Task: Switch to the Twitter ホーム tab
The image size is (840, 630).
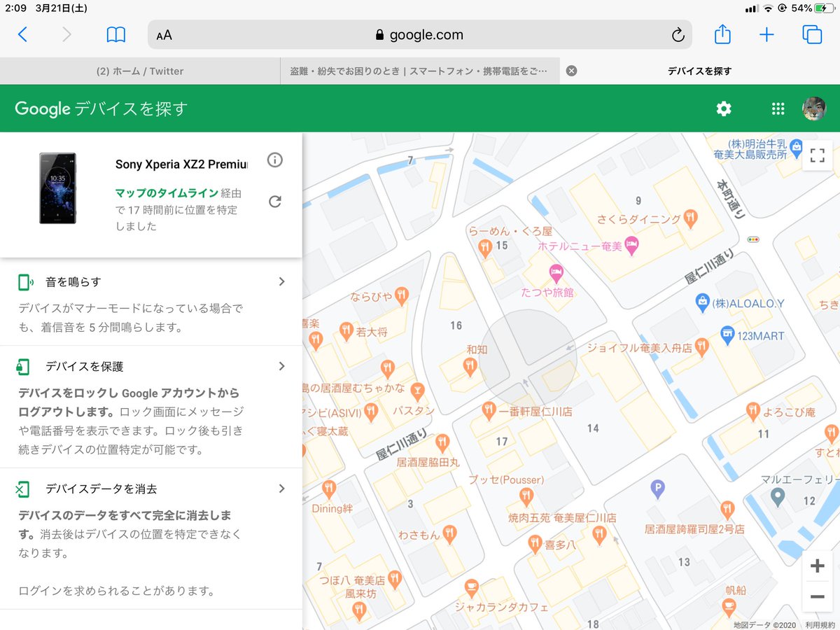Action: 140,71
